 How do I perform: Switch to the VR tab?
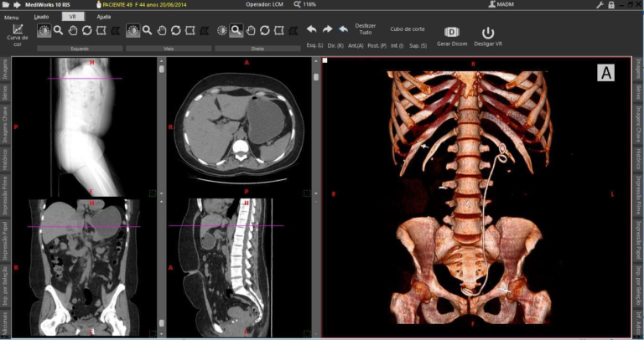74,17
